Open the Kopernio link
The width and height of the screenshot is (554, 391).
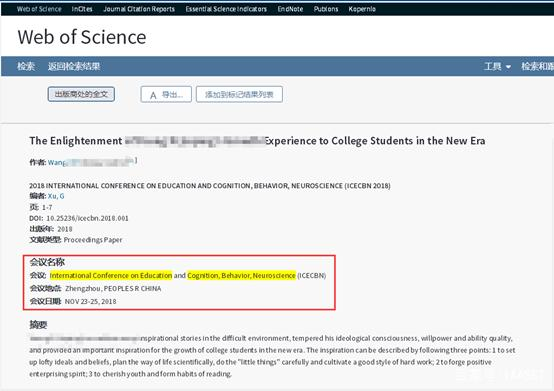click(x=362, y=9)
